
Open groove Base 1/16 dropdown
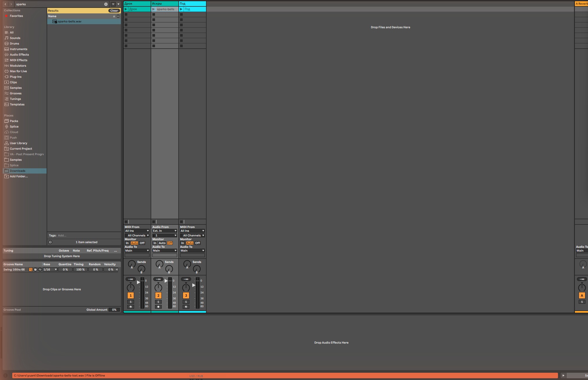[x=50, y=270]
